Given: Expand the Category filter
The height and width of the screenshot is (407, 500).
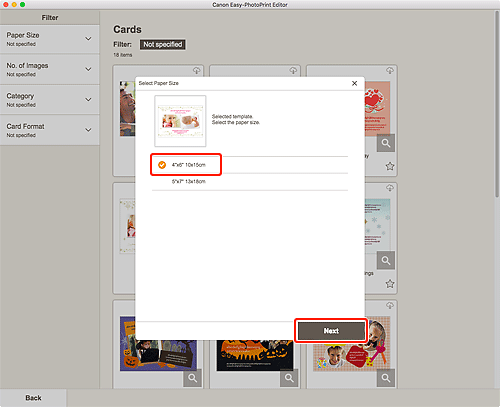Looking at the screenshot, I should pyautogui.click(x=50, y=100).
